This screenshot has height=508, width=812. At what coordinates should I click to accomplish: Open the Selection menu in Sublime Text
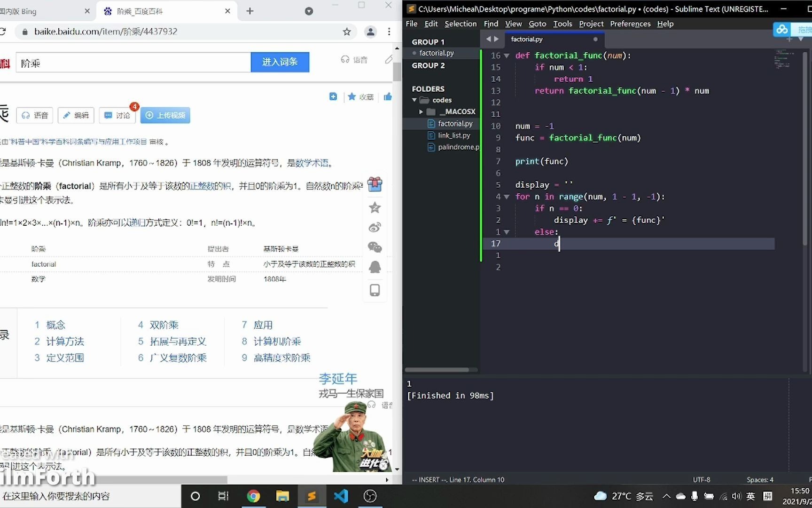point(461,24)
